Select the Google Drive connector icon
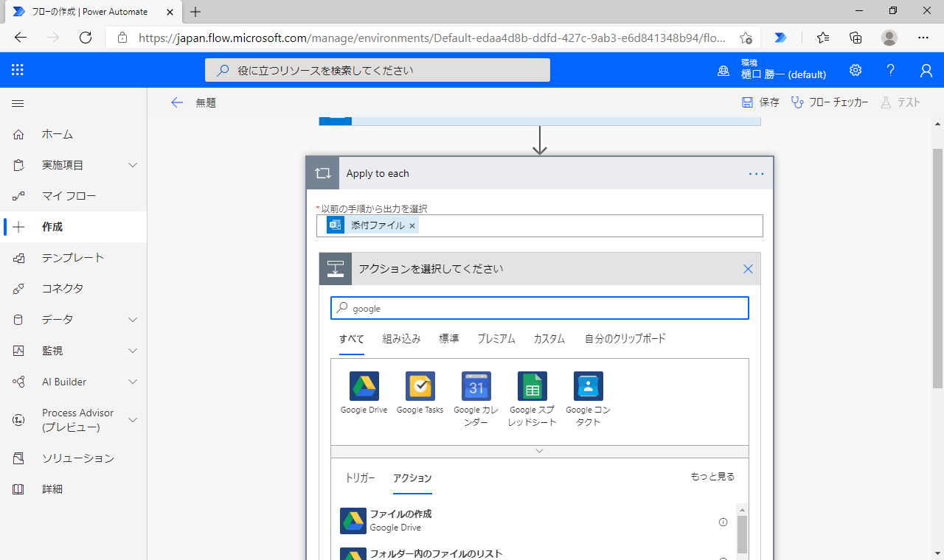 coord(364,386)
